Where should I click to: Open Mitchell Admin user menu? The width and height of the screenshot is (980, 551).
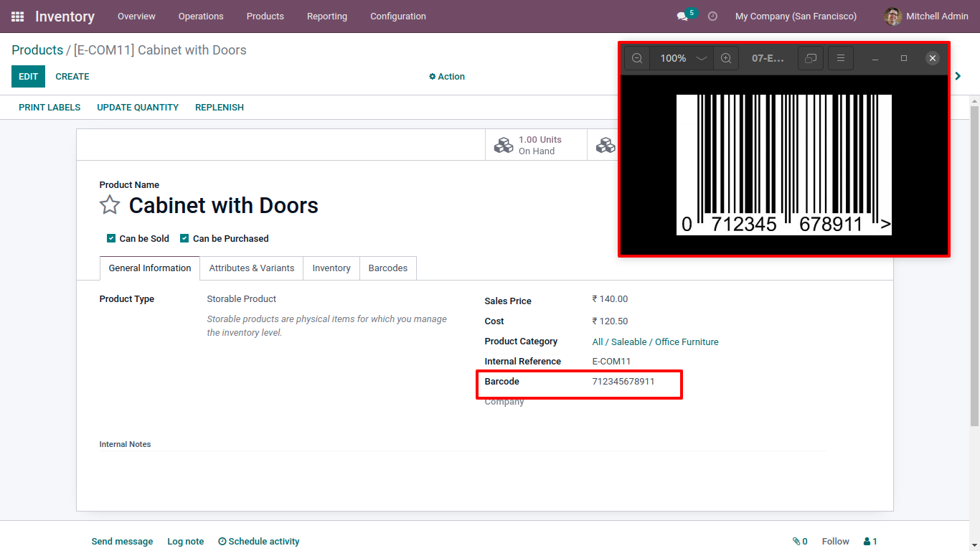point(925,16)
